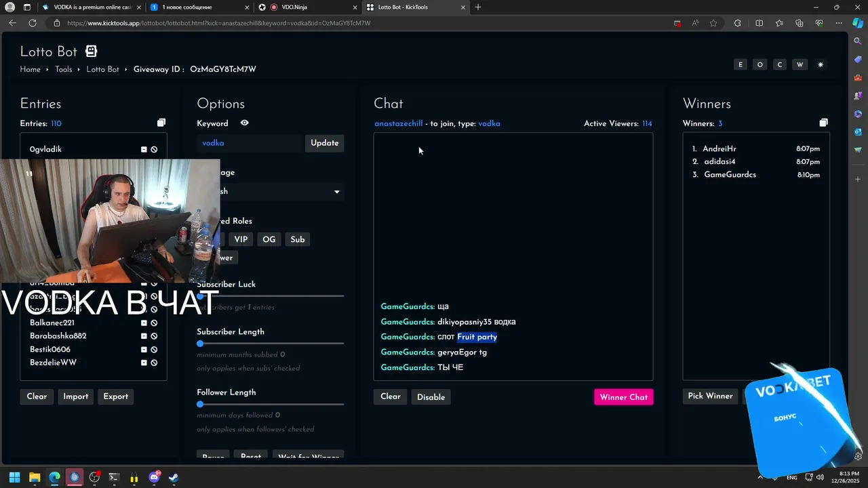Click the C panel toggle button
This screenshot has width=868, height=488.
tap(780, 64)
